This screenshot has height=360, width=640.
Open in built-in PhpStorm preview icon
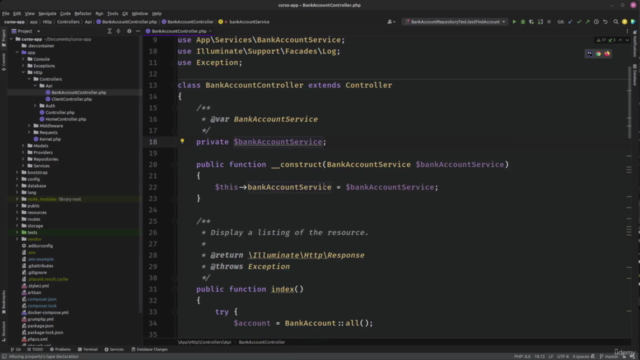point(589,53)
